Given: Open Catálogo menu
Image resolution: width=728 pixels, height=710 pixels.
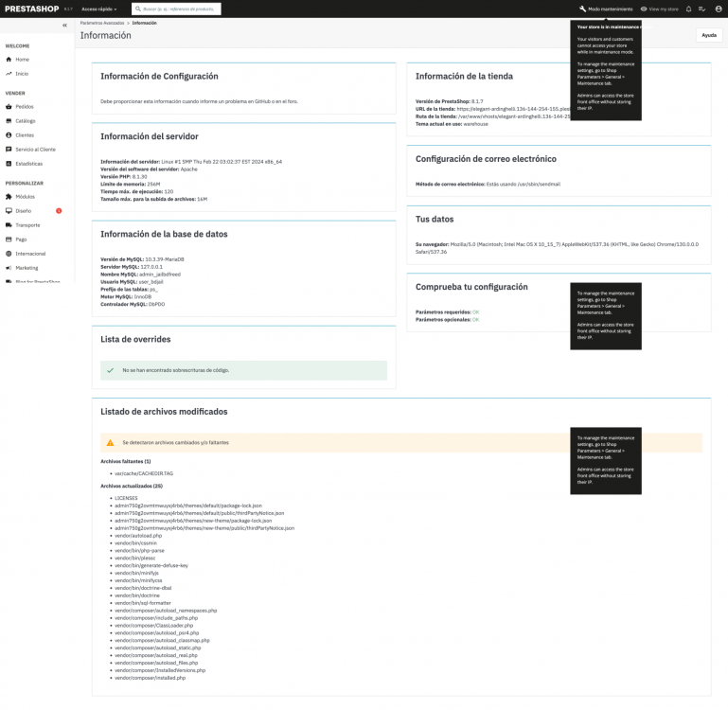Looking at the screenshot, I should (x=26, y=121).
